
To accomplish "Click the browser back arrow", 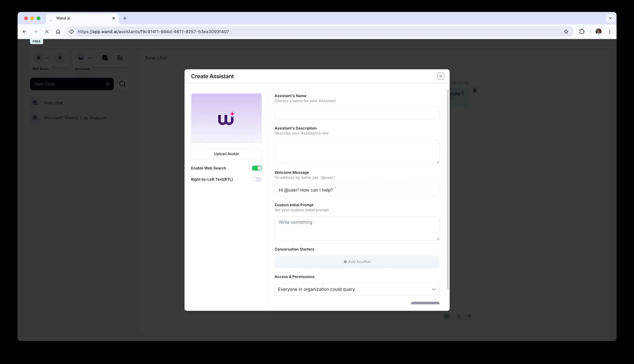I will (x=24, y=32).
